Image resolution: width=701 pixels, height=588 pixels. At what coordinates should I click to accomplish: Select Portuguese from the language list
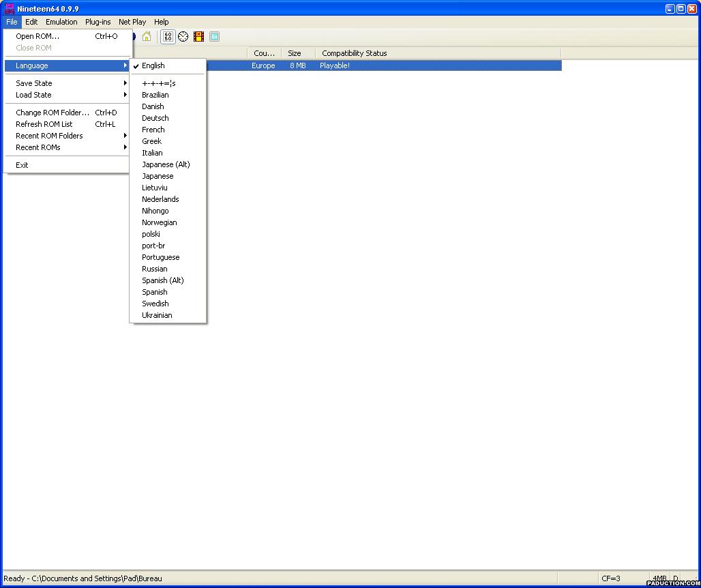click(x=168, y=258)
